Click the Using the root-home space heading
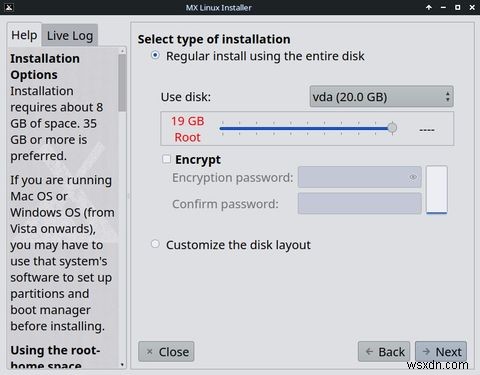The width and height of the screenshot is (480, 375). [55, 358]
